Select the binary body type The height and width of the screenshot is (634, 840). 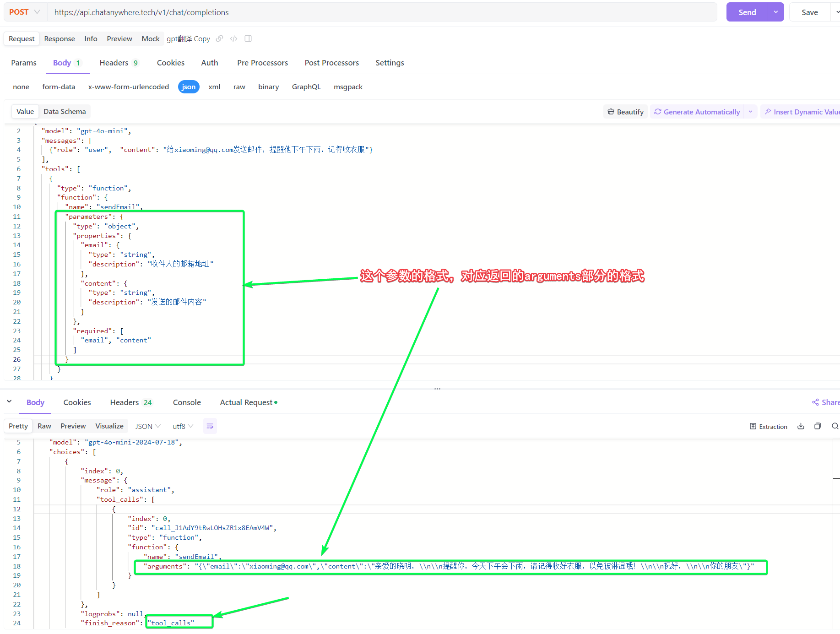[269, 87]
